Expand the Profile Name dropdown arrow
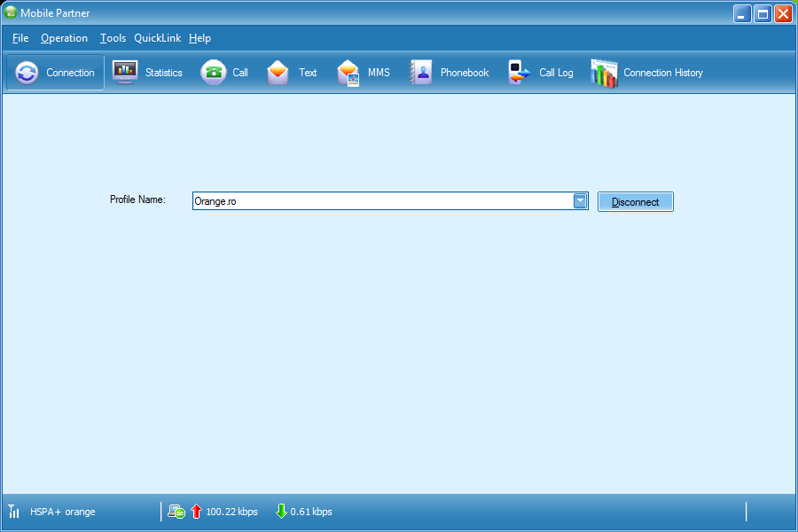The image size is (798, 532). 580,201
